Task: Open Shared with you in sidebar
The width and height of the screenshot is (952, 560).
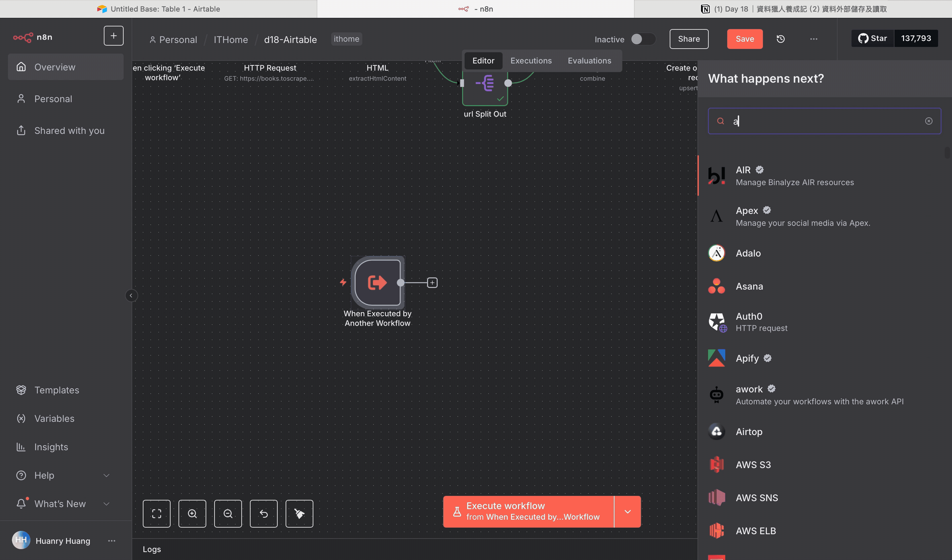Action: click(66, 130)
